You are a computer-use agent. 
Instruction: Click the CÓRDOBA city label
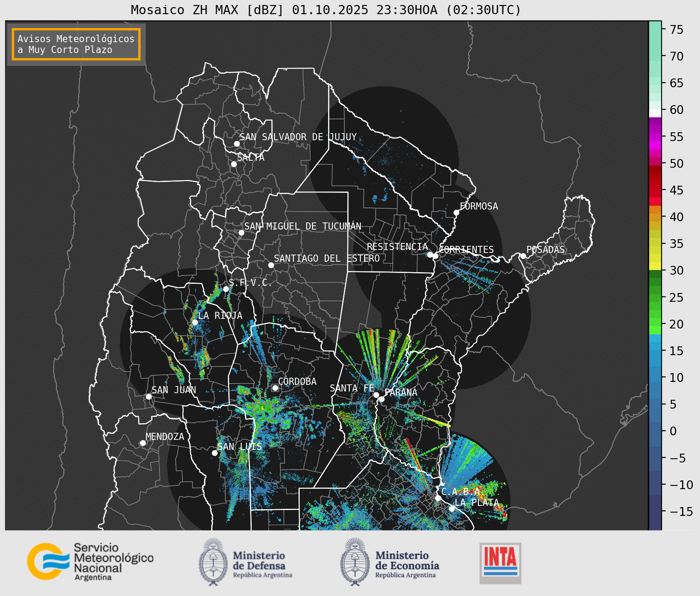pyautogui.click(x=297, y=381)
